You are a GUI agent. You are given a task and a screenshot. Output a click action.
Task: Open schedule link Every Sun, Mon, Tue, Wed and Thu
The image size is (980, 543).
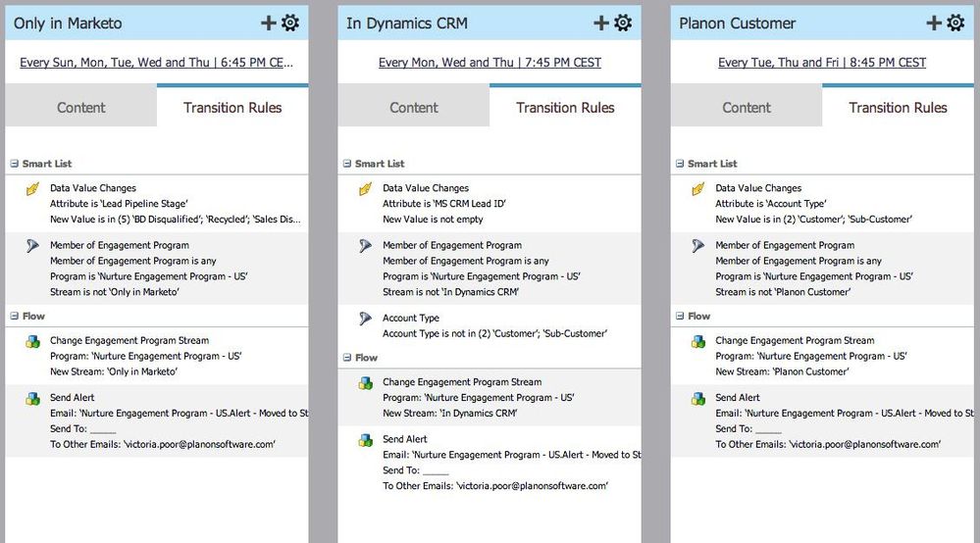[156, 63]
